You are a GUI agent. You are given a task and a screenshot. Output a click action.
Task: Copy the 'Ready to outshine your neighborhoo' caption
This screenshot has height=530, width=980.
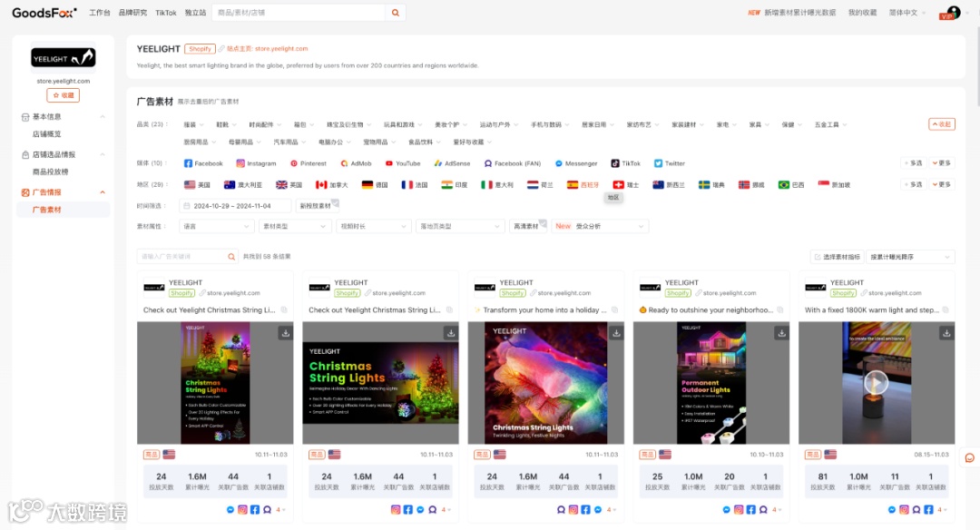[780, 310]
